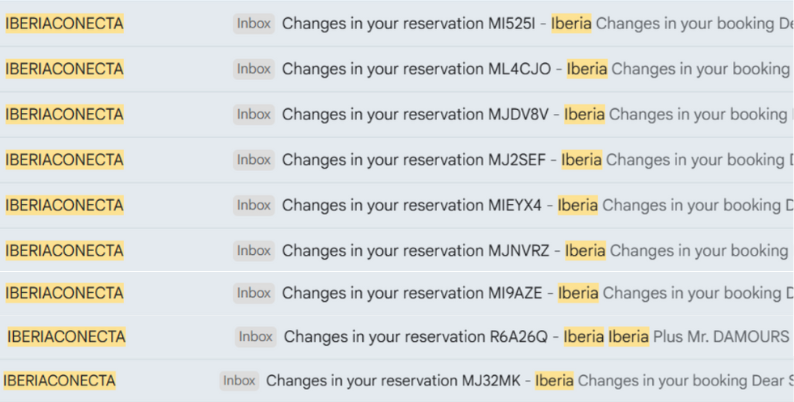Open the reservation ML4CJO changes email
Viewport: 794px width, 402px height.
click(420, 69)
